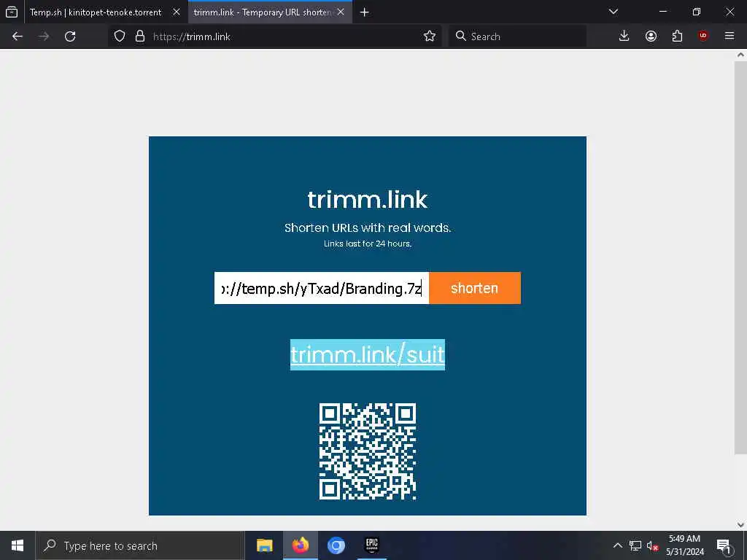Open a new tab with plus button
The image size is (747, 560).
pos(365,12)
